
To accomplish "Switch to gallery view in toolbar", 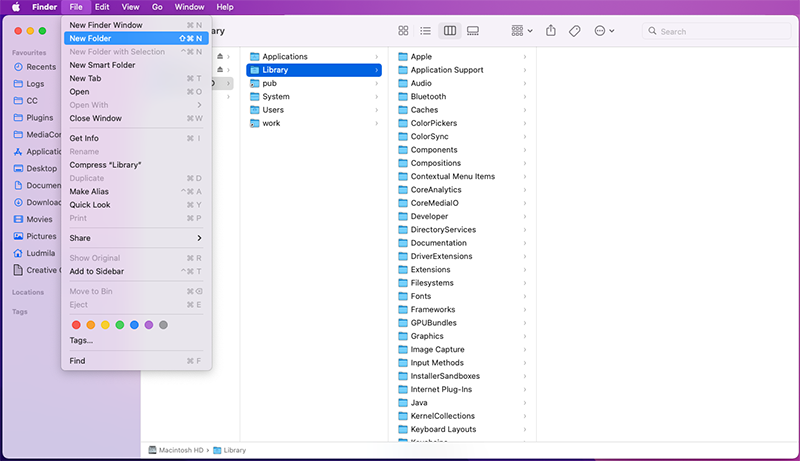I will click(473, 31).
